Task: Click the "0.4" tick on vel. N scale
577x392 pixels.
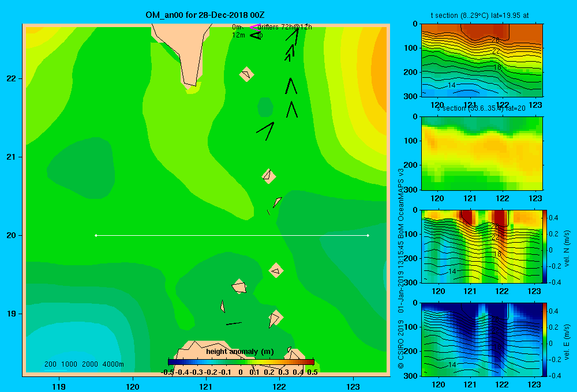Action: tap(553, 218)
